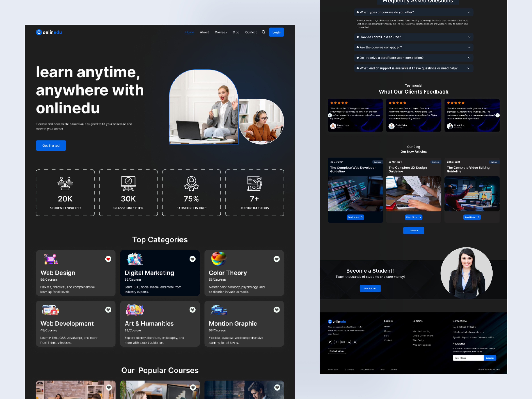Click the Digital Marketing category illustration icon
532x399 pixels.
135,259
